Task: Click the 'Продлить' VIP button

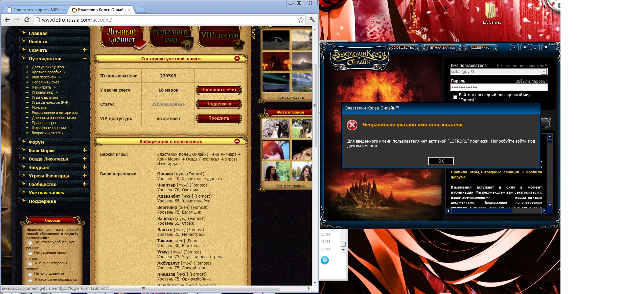Action: tap(219, 118)
